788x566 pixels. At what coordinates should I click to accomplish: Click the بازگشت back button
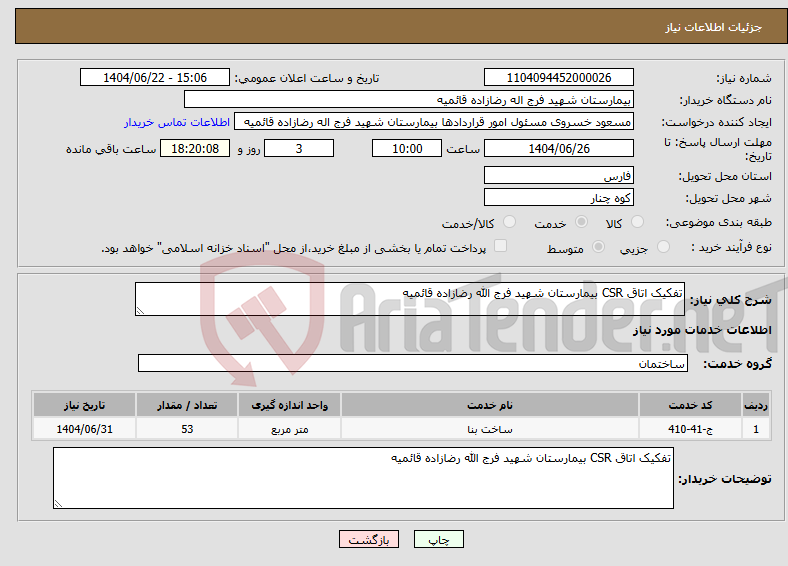point(369,539)
